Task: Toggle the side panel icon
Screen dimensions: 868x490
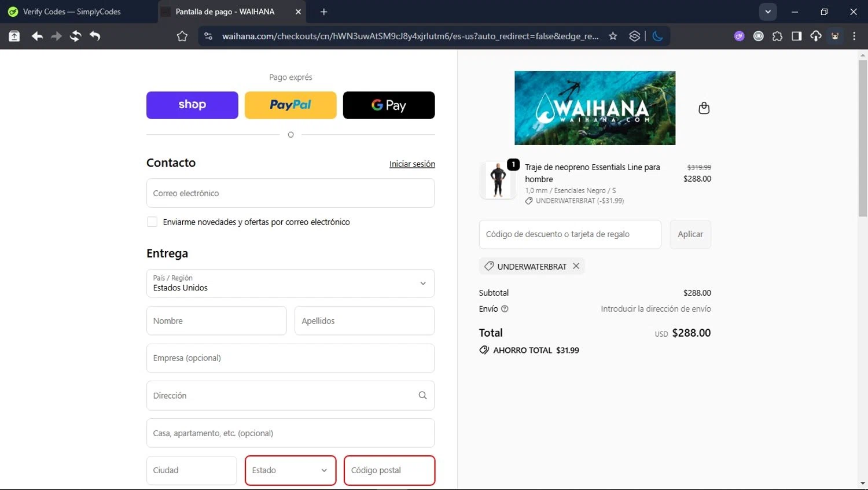Action: (796, 36)
